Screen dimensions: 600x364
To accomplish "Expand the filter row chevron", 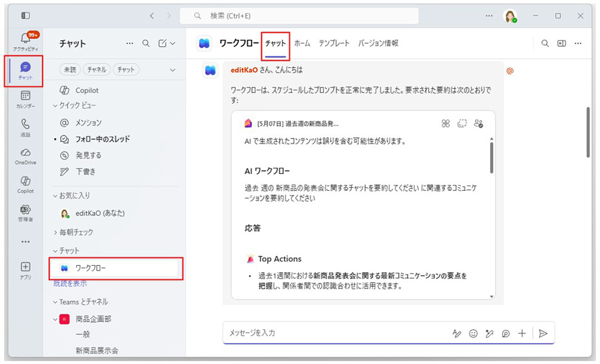I will pos(173,70).
